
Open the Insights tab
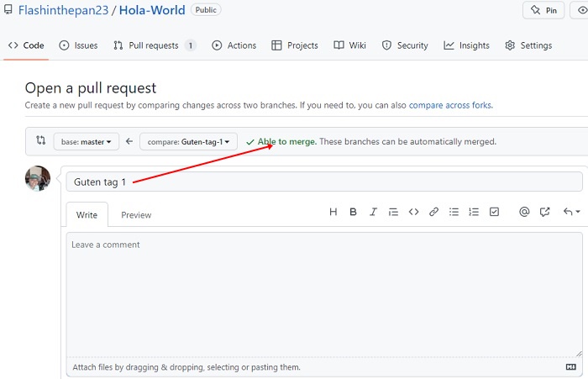[x=466, y=45]
